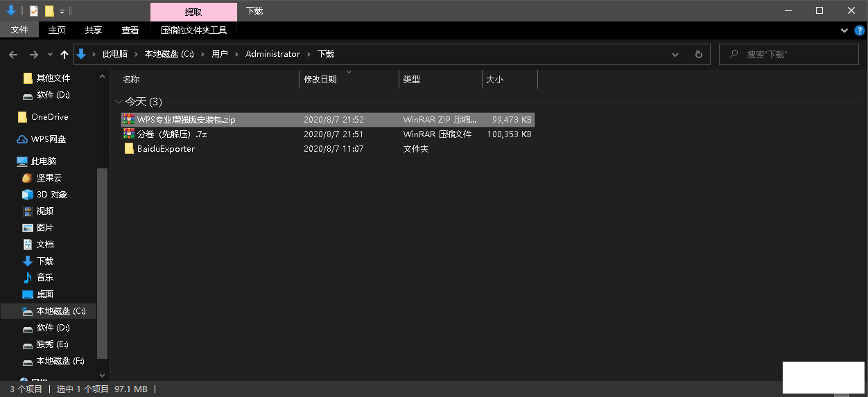Collapse the 今天 (3) group
This screenshot has height=397, width=868.
click(x=119, y=102)
